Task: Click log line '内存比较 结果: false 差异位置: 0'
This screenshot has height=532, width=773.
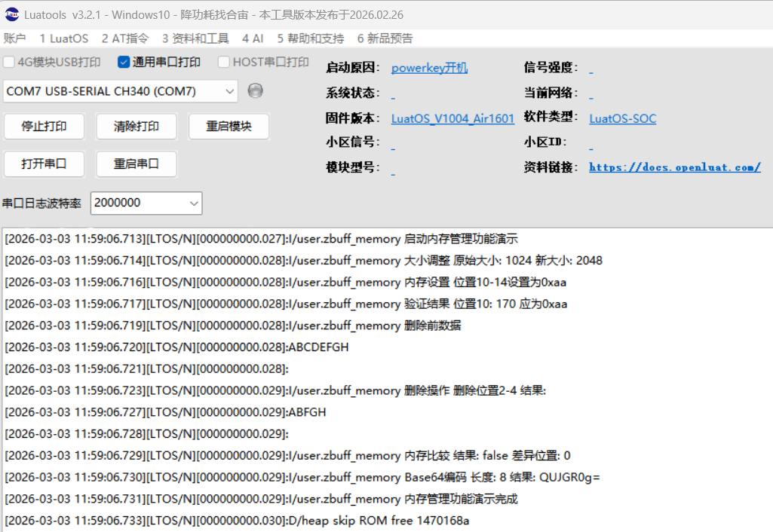Action: (287, 456)
